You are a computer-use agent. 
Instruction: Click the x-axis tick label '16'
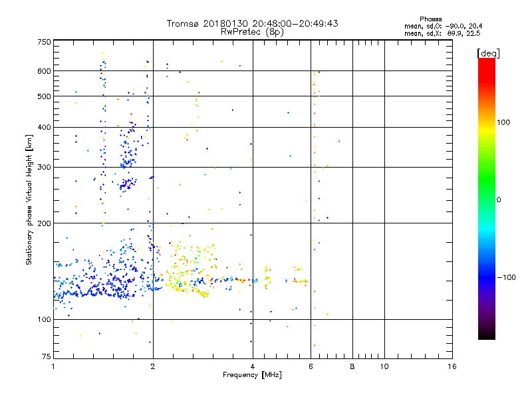click(452, 366)
